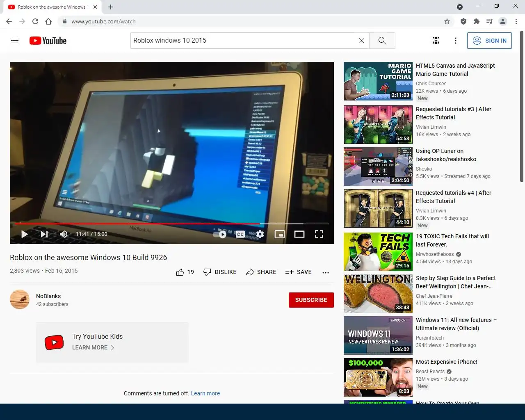Open Requested tutorials #3 video title

(x=453, y=113)
